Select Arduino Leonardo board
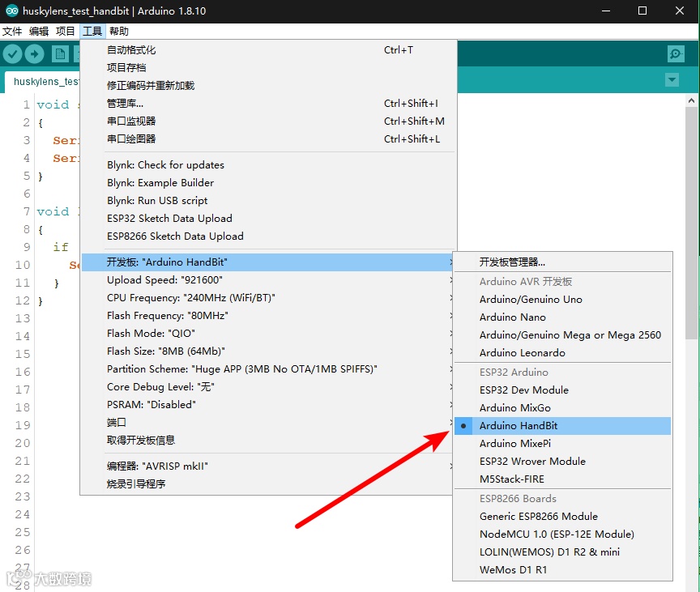This screenshot has width=700, height=592. tap(562, 353)
